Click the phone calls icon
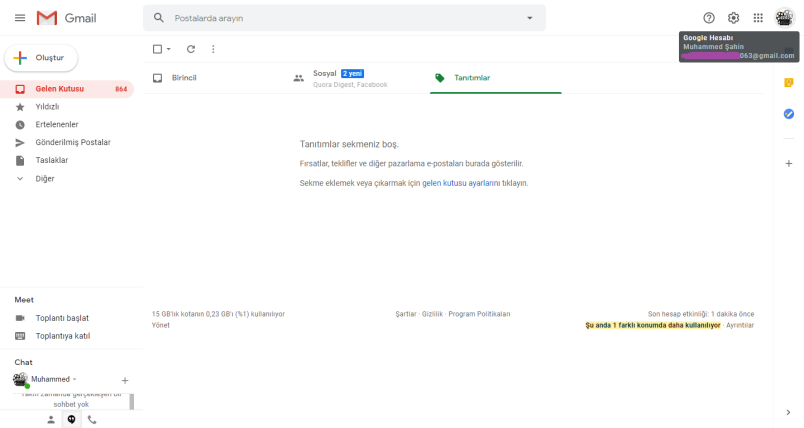 [x=92, y=420]
